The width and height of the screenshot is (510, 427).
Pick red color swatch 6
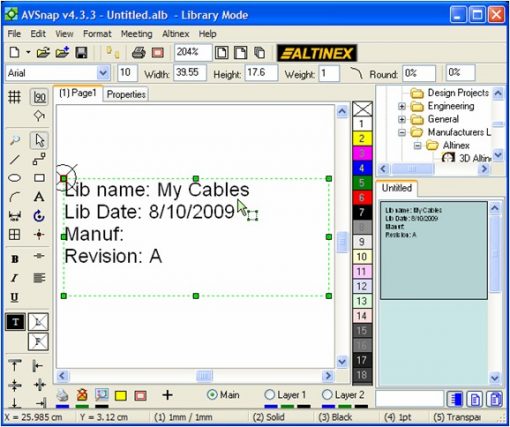(x=362, y=197)
